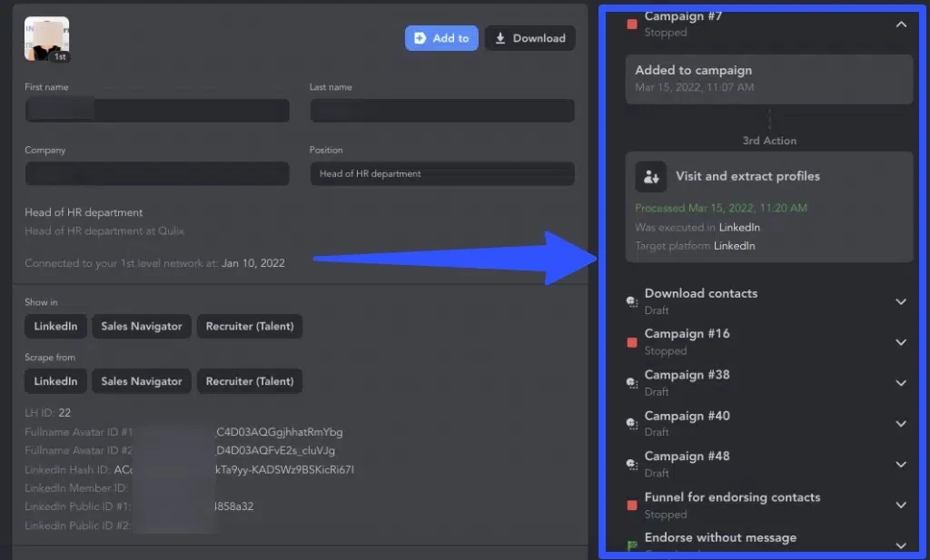Click the Position input field
The width and height of the screenshot is (930, 560).
[442, 174]
